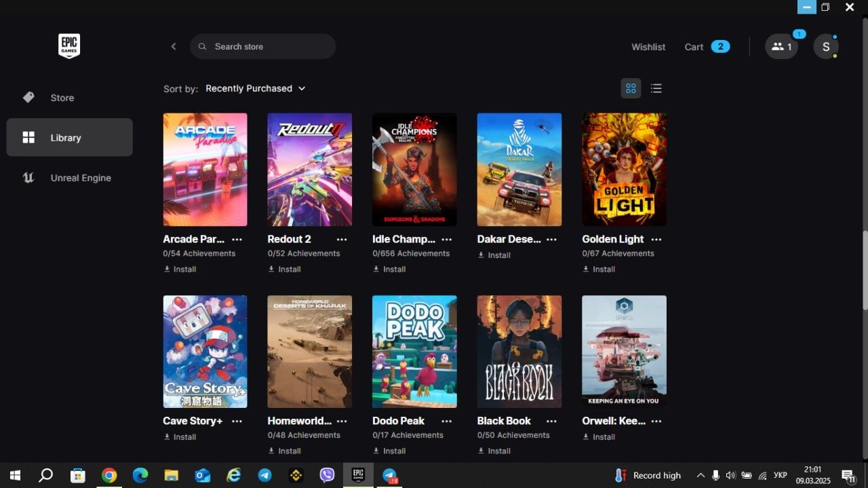Viewport: 868px width, 488px height.
Task: Open the Windows Start menu
Action: tap(15, 475)
